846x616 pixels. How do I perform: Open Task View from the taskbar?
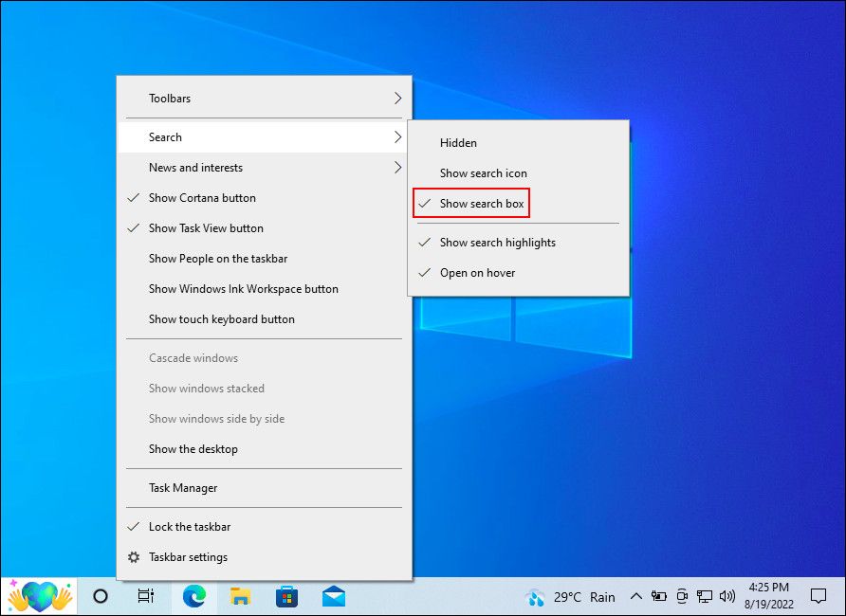pyautogui.click(x=144, y=596)
